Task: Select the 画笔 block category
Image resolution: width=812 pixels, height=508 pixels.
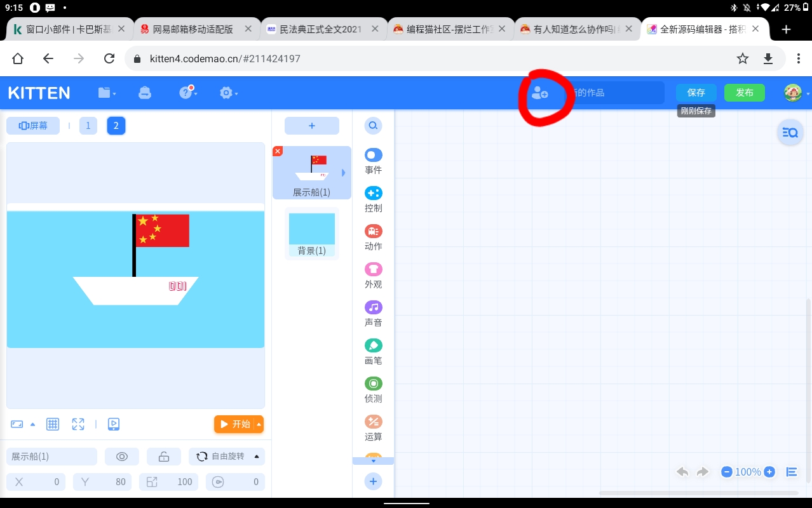Action: (374, 352)
